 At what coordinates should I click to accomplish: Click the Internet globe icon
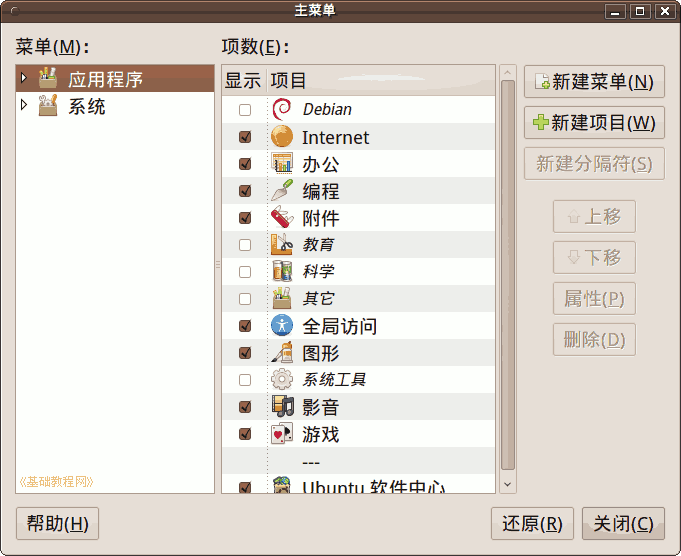click(281, 136)
